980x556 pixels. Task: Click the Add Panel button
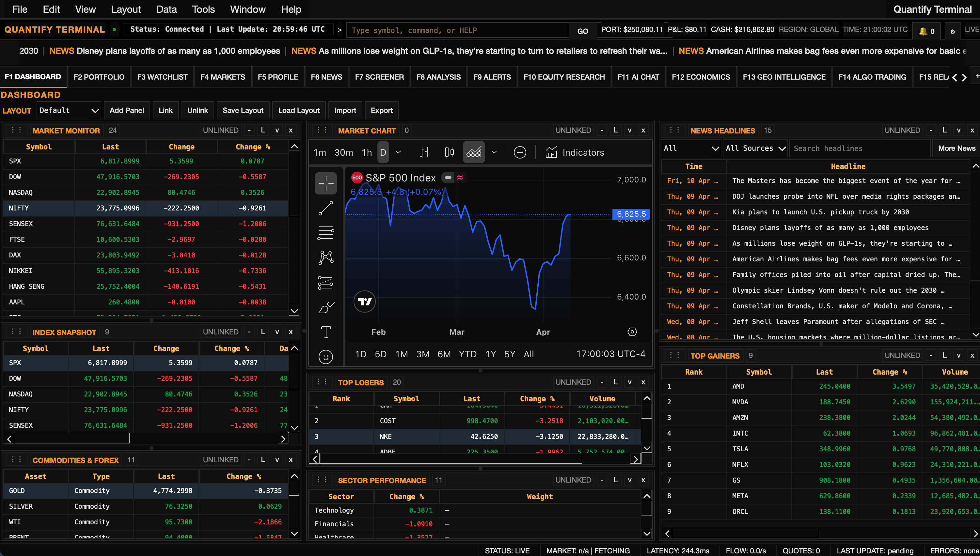click(126, 110)
